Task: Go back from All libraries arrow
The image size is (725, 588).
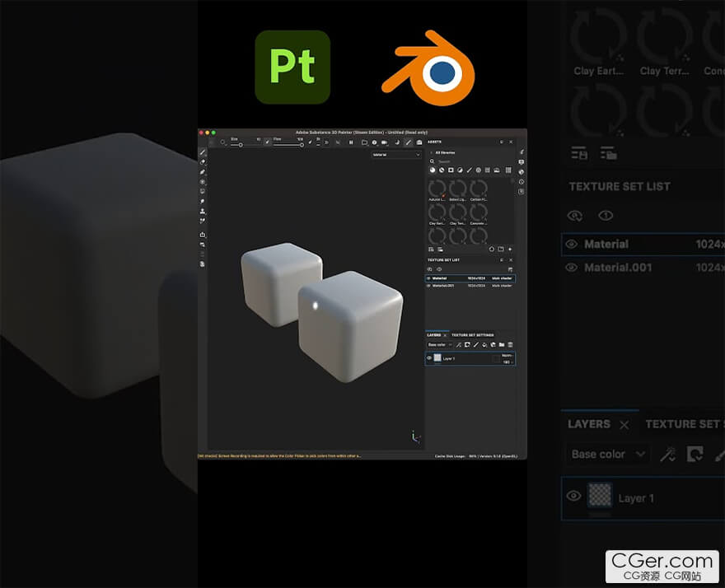Action: pyautogui.click(x=432, y=152)
